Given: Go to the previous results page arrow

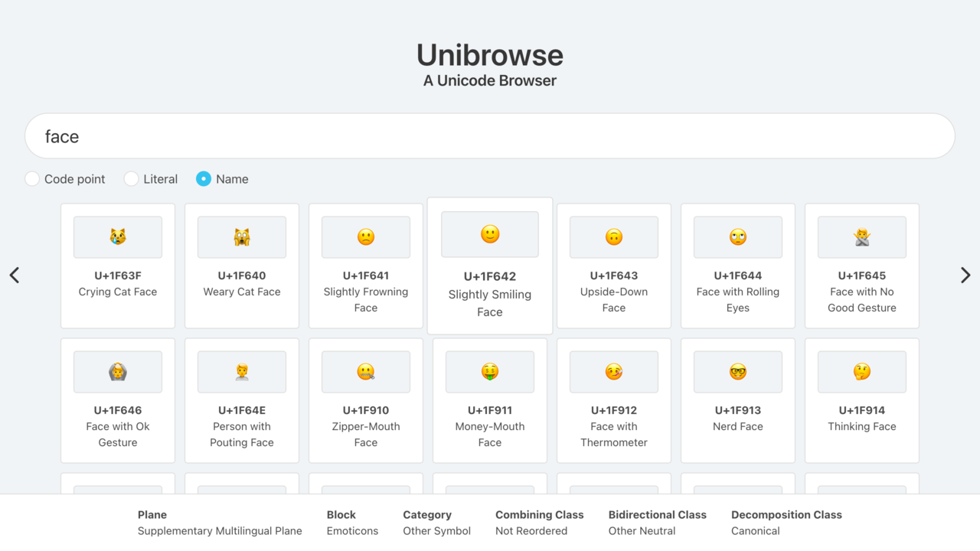Looking at the screenshot, I should coord(15,275).
